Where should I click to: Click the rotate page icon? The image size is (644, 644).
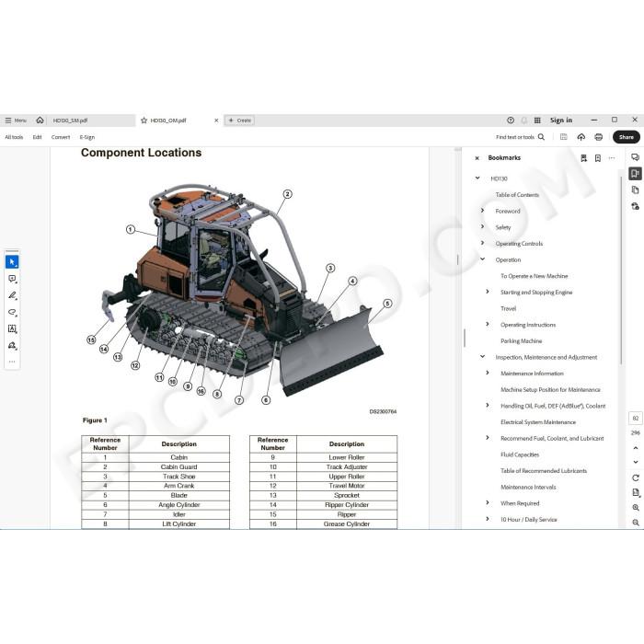click(636, 477)
